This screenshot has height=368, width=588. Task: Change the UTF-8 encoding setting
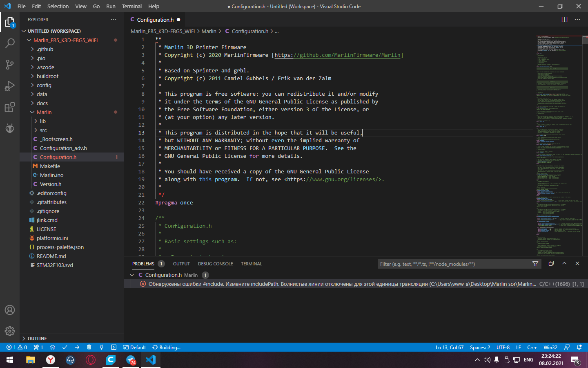coord(503,347)
